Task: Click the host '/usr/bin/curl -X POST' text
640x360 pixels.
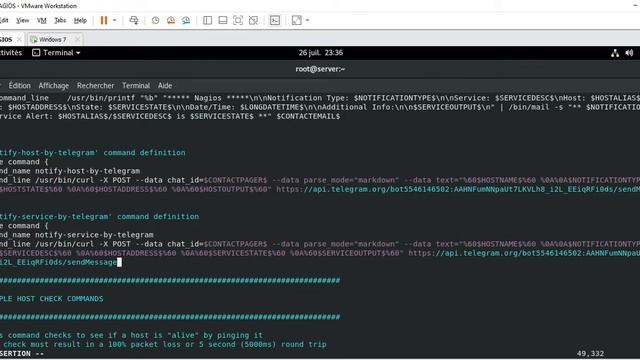Action: tap(83, 180)
